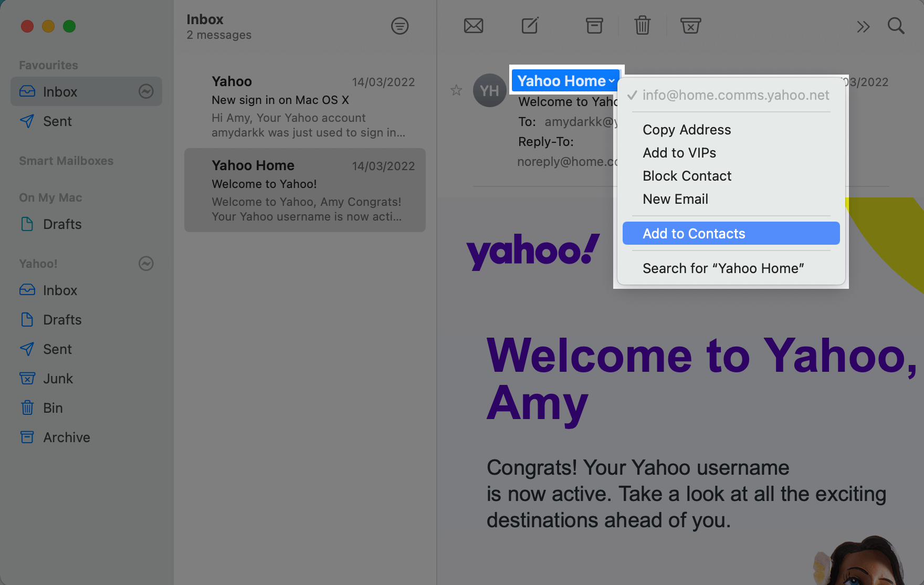Choose Copy Address from the menu

(731, 130)
